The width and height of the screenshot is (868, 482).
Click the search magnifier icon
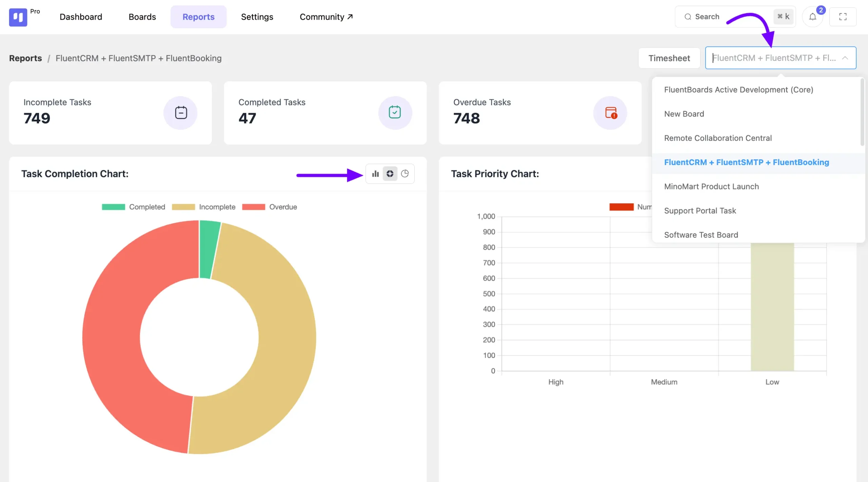pos(688,17)
